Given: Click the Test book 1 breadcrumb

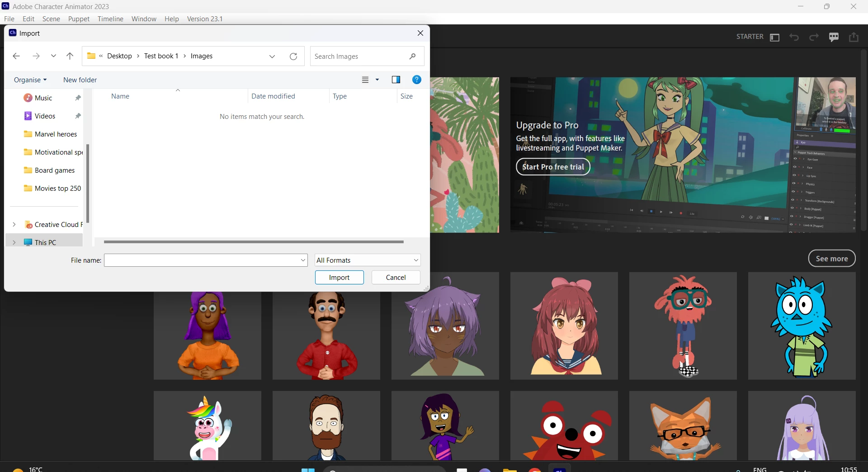Looking at the screenshot, I should (x=161, y=56).
